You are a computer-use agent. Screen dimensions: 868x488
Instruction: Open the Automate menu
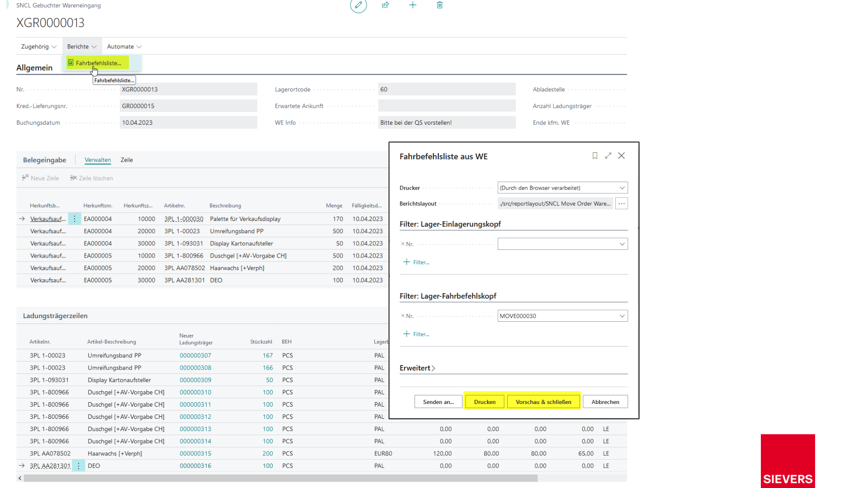(x=124, y=47)
